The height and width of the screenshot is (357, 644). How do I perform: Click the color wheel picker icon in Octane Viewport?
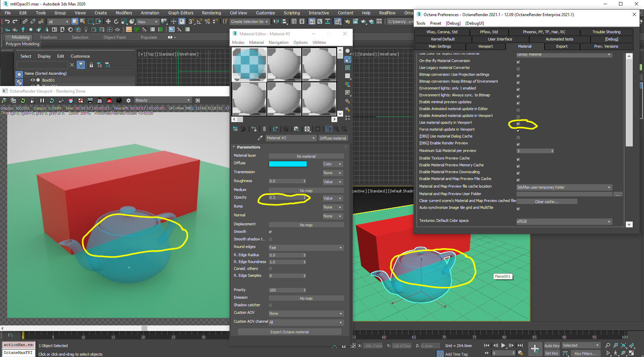pyautogui.click(x=71, y=100)
